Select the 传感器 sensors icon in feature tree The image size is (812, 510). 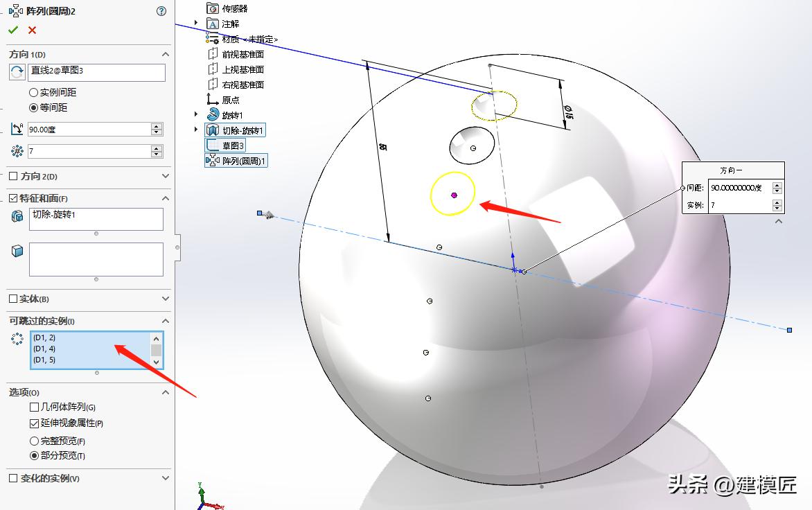213,8
